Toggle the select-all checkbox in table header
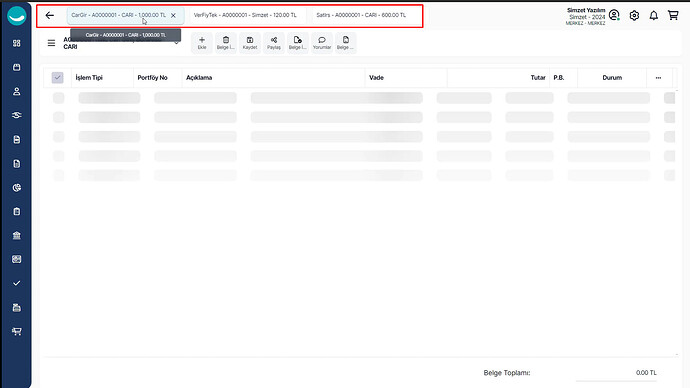Viewport: 690px width, 388px height. click(x=58, y=78)
